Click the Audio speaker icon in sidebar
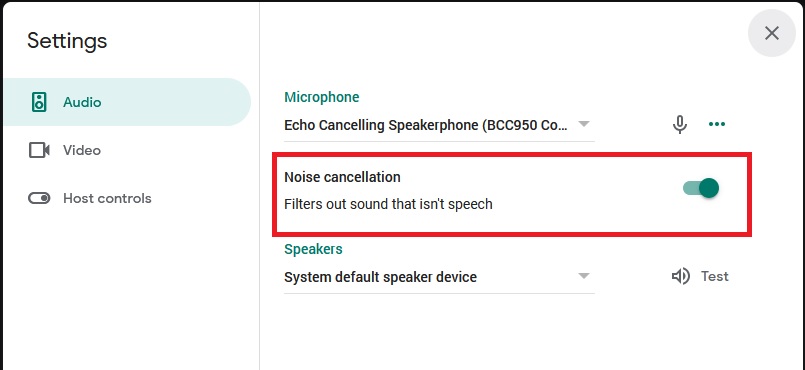 point(39,102)
